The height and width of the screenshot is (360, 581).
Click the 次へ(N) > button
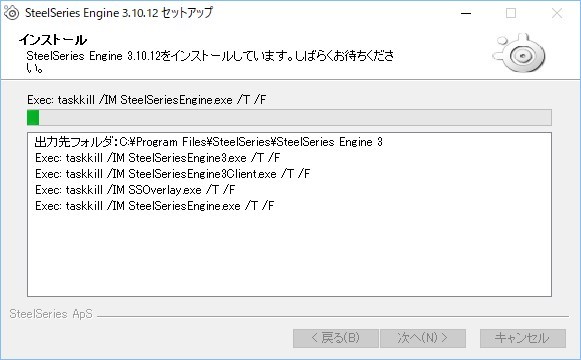pos(423,338)
